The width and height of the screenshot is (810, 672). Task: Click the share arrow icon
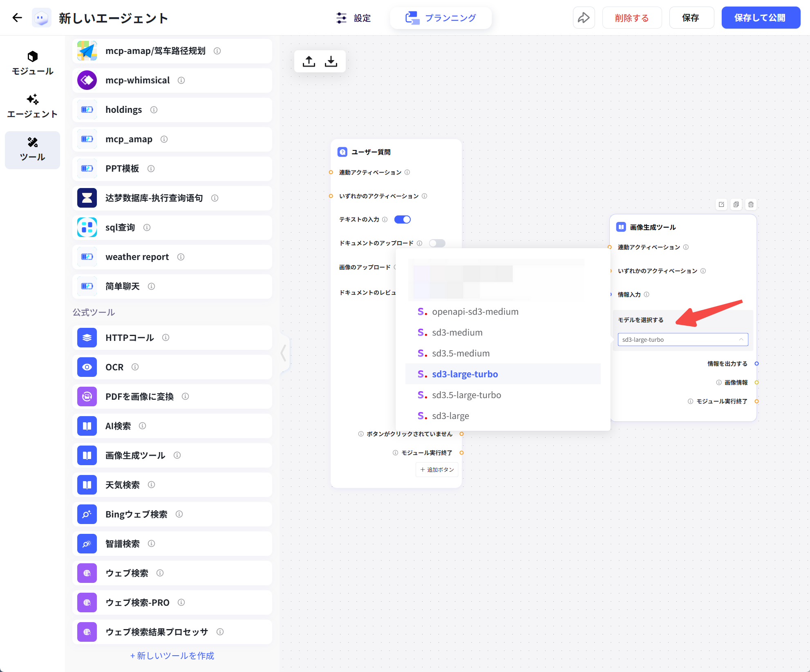coord(583,18)
